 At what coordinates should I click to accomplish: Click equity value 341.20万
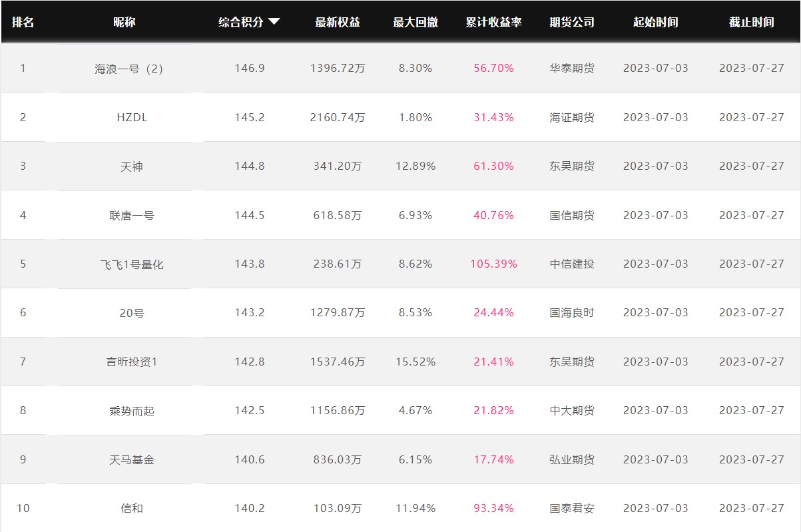(x=338, y=166)
